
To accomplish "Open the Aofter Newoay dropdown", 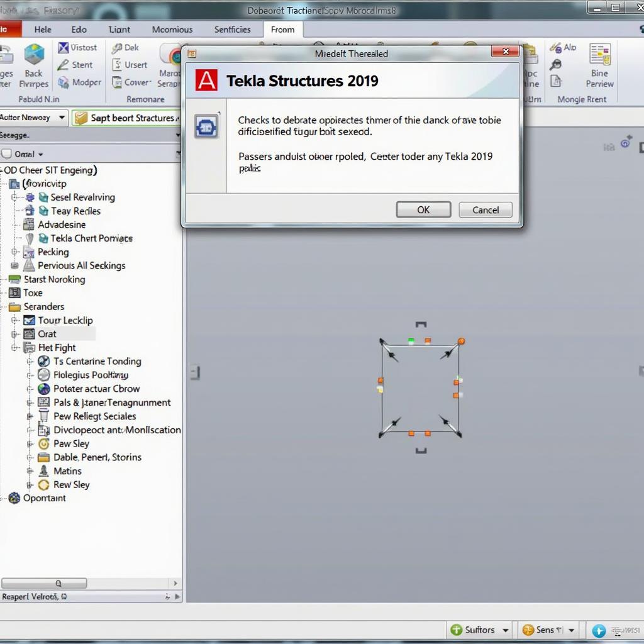I will pos(62,118).
